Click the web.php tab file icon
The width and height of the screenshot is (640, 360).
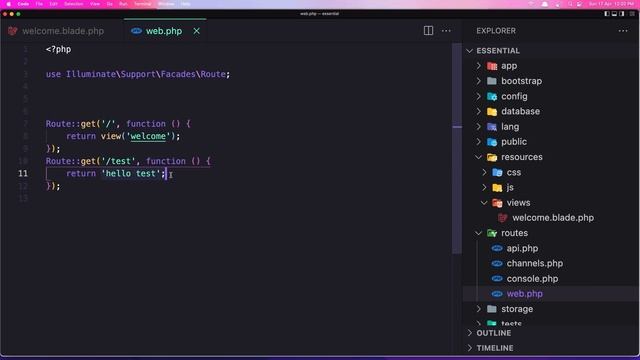(x=136, y=31)
